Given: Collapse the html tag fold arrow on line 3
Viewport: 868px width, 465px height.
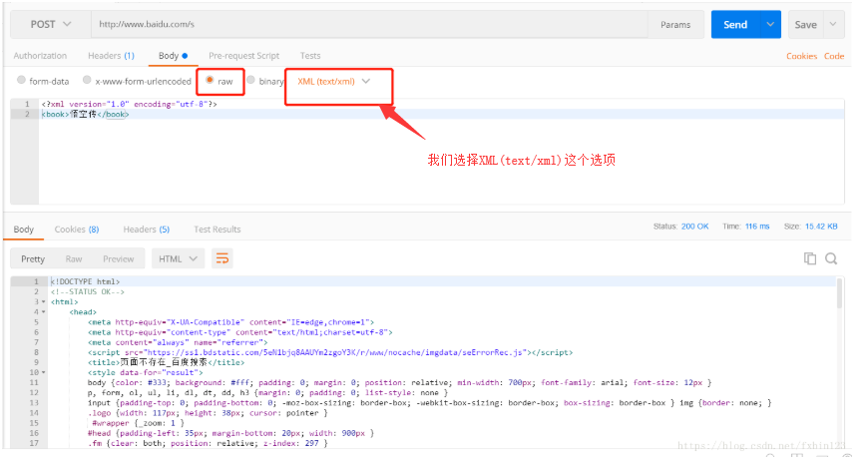Looking at the screenshot, I should point(44,302).
